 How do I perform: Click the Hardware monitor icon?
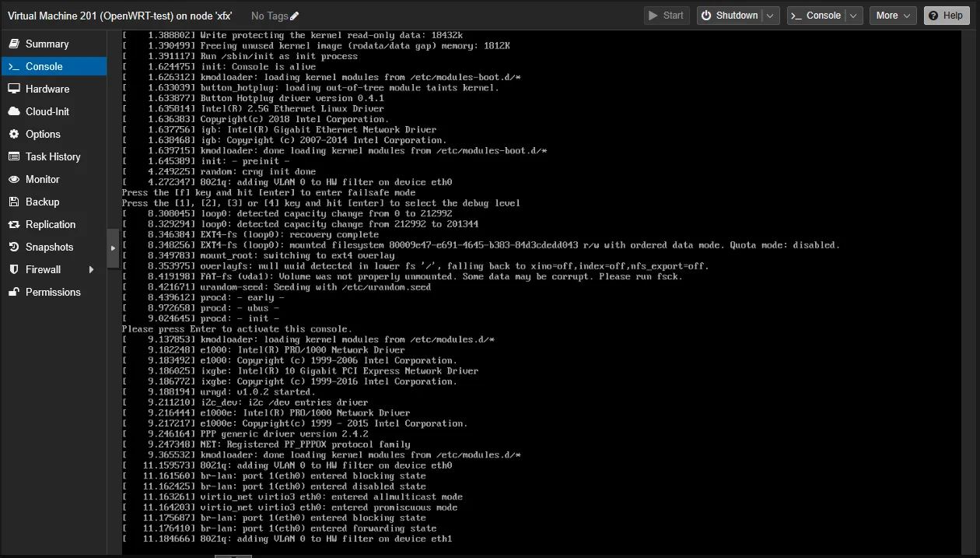pos(14,89)
